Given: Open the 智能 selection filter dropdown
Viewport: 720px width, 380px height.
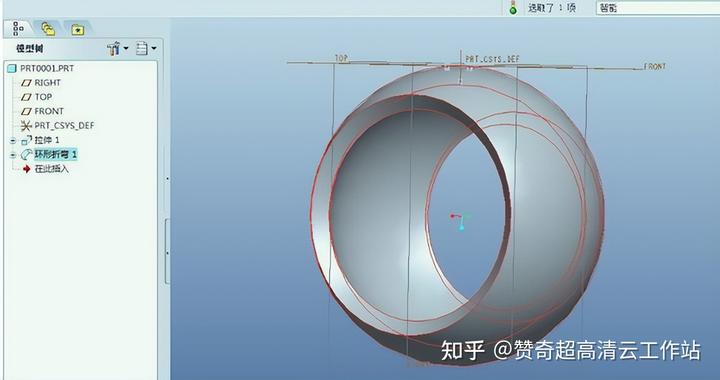Looking at the screenshot, I should click(658, 8).
